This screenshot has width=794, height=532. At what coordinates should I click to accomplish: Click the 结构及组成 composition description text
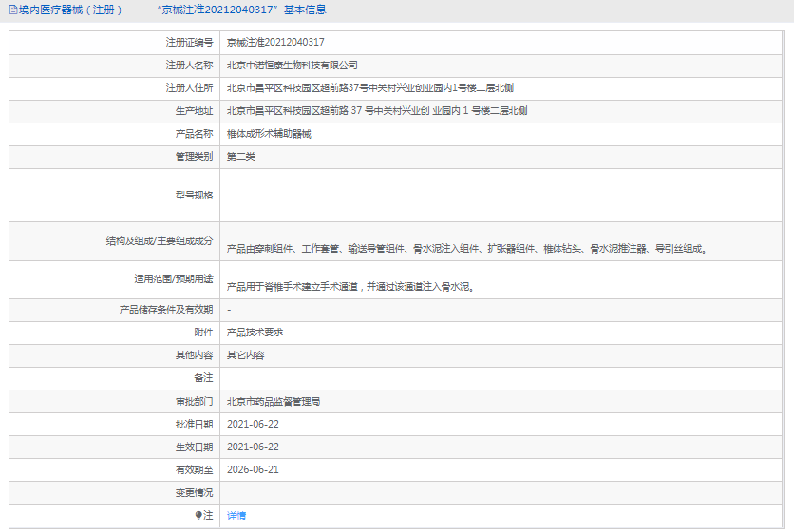tap(466, 249)
